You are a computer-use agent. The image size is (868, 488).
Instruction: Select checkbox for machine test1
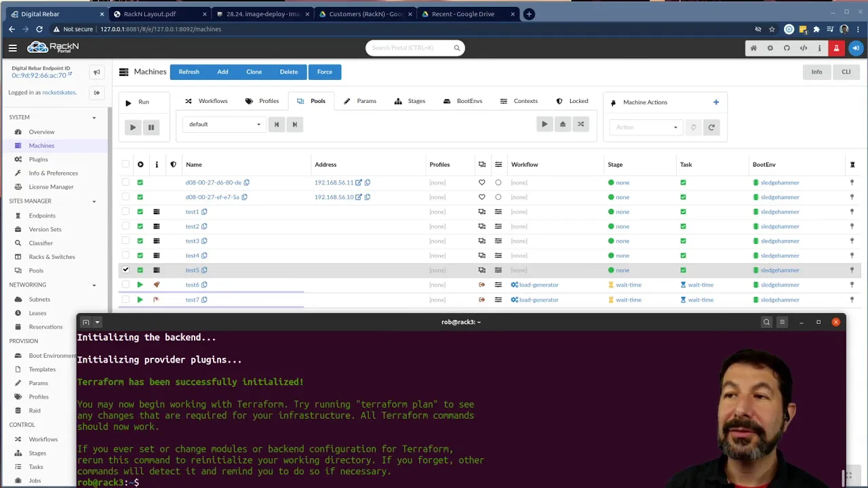click(125, 212)
